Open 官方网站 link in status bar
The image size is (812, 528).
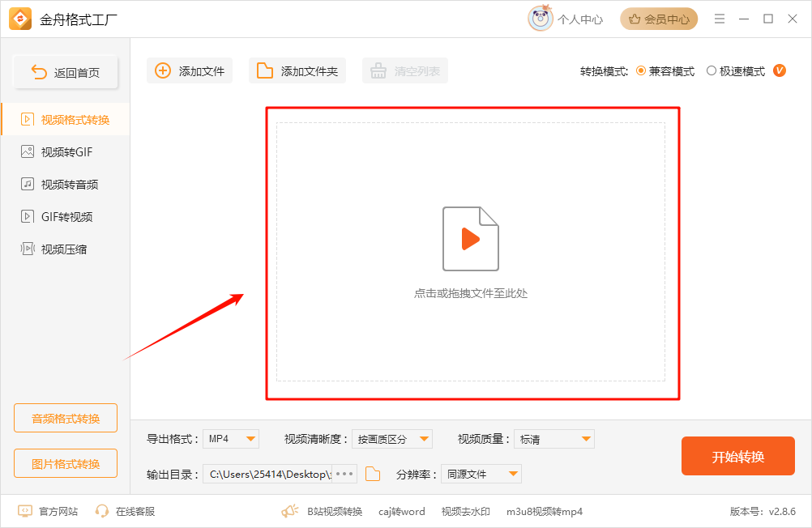(48, 512)
